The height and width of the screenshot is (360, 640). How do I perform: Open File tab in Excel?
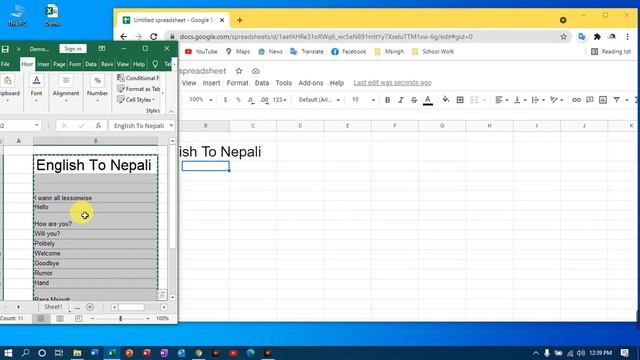(x=5, y=64)
